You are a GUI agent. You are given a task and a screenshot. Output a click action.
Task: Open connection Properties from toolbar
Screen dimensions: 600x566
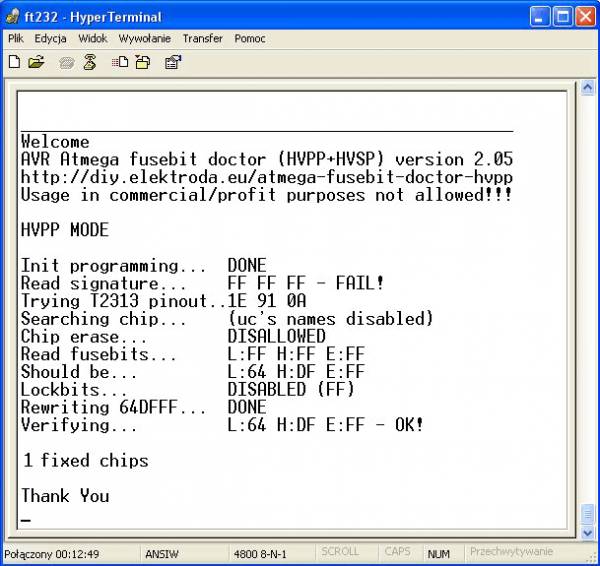[172, 62]
